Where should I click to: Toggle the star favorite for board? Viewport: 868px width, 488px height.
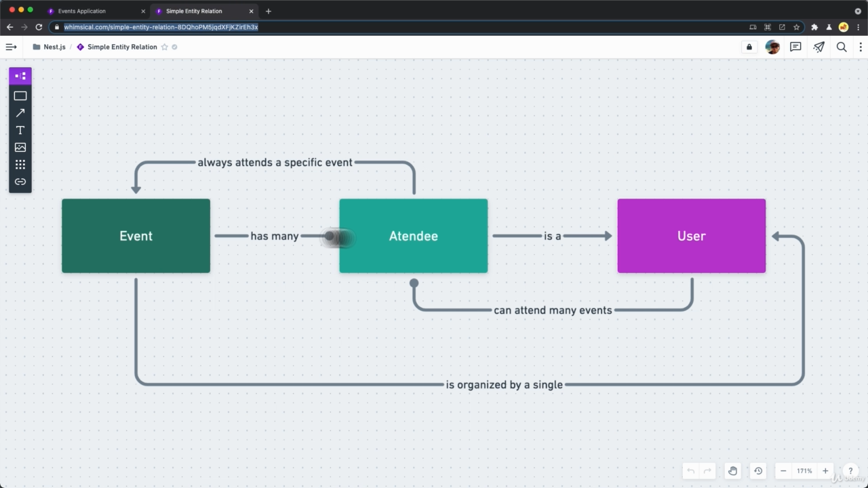164,47
